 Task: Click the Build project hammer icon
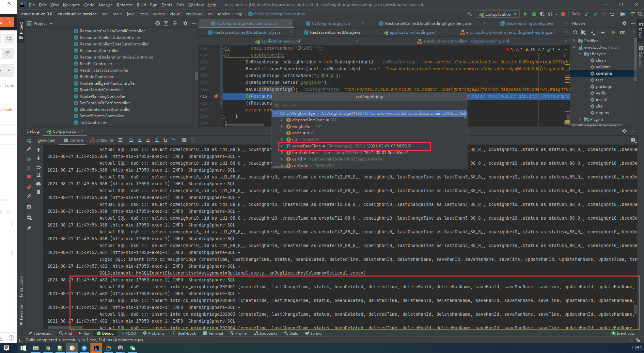tap(469, 14)
